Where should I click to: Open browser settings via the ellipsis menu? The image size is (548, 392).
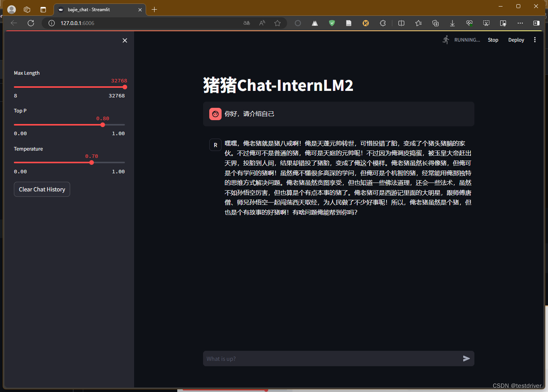click(520, 23)
